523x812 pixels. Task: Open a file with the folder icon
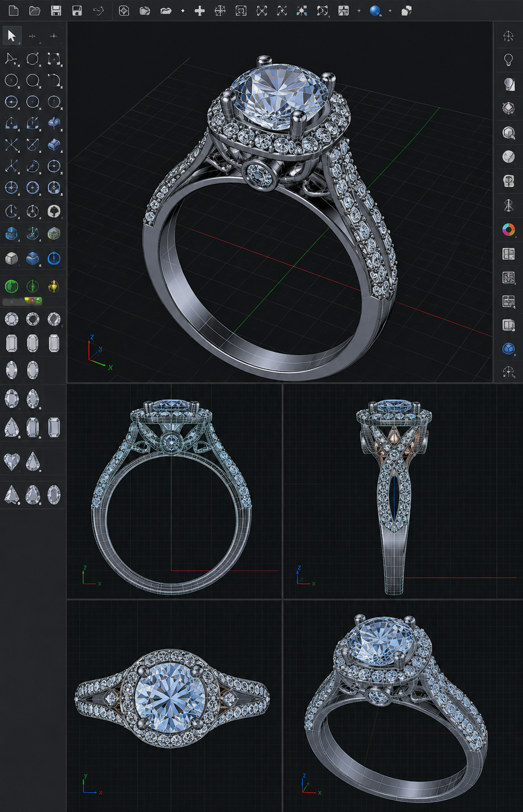[35, 10]
